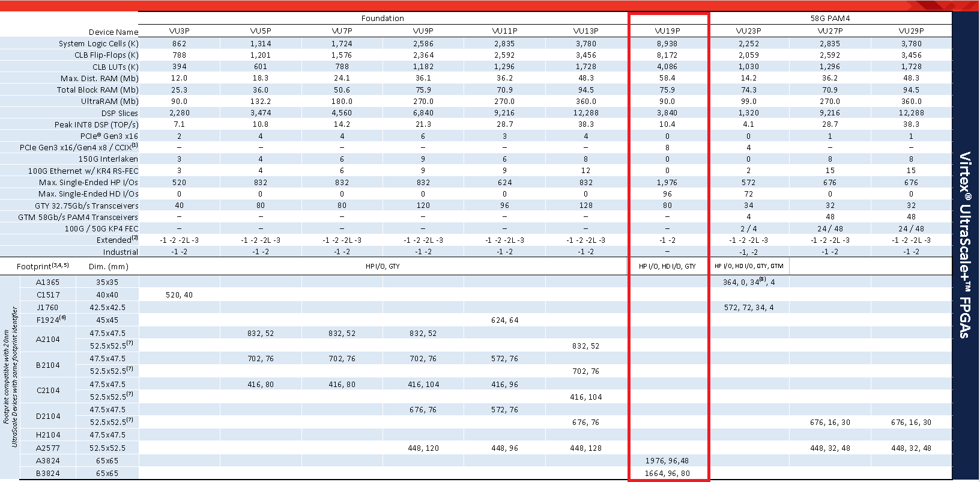Click the C2104 footprint row label
The width and height of the screenshot is (980, 482).
[48, 391]
